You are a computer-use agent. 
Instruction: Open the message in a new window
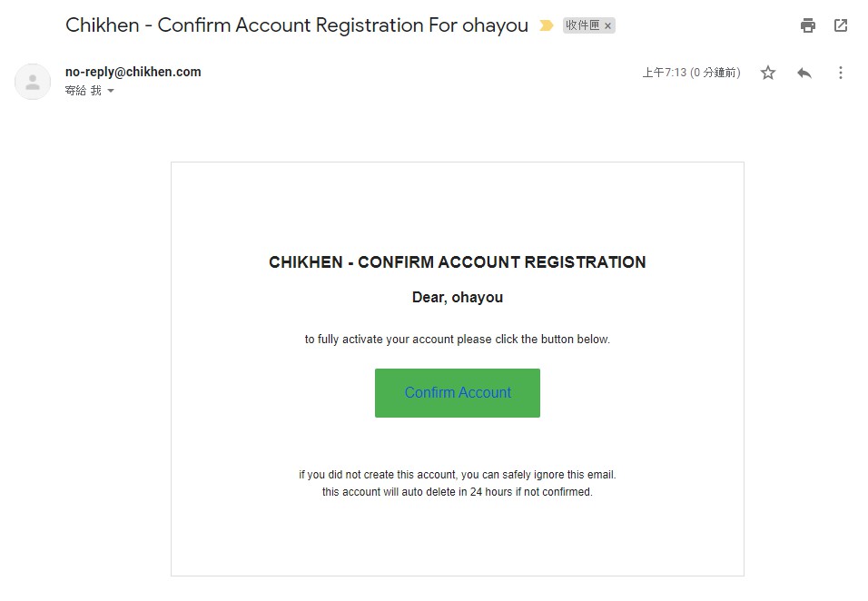(841, 25)
